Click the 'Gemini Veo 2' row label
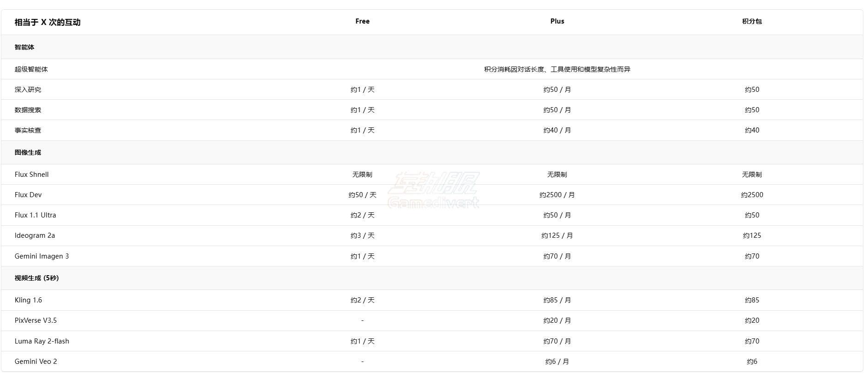Screen dimensions: 868x380 pyautogui.click(x=36, y=362)
